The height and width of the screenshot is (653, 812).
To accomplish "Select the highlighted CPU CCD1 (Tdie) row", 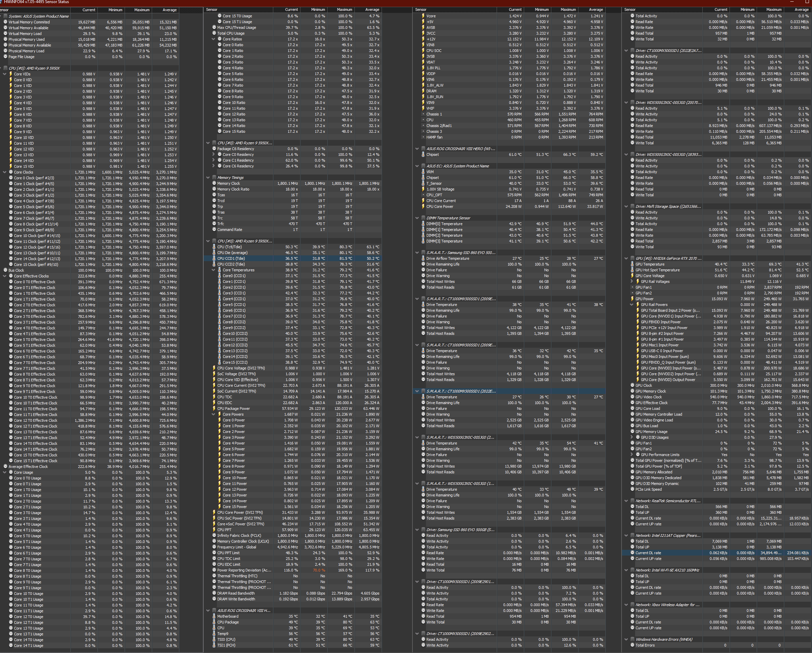I will coord(293,258).
